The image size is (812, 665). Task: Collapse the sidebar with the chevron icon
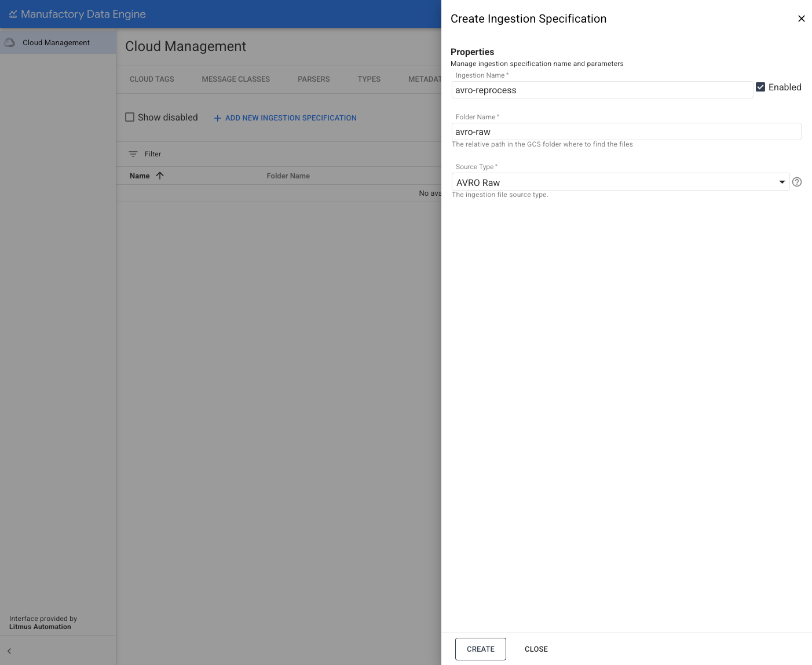(x=9, y=651)
